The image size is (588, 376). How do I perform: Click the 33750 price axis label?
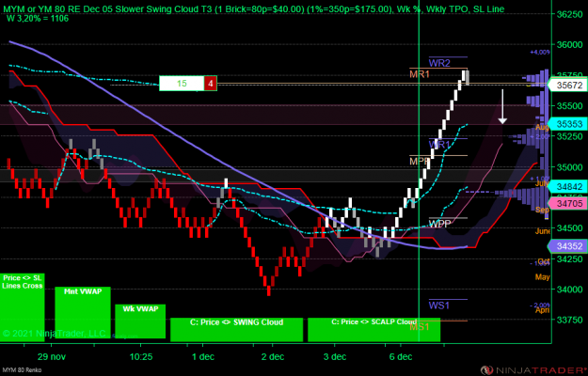[x=569, y=320]
